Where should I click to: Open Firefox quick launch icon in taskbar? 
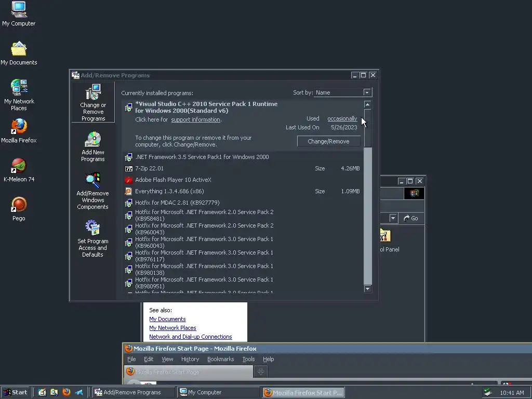coord(66,392)
